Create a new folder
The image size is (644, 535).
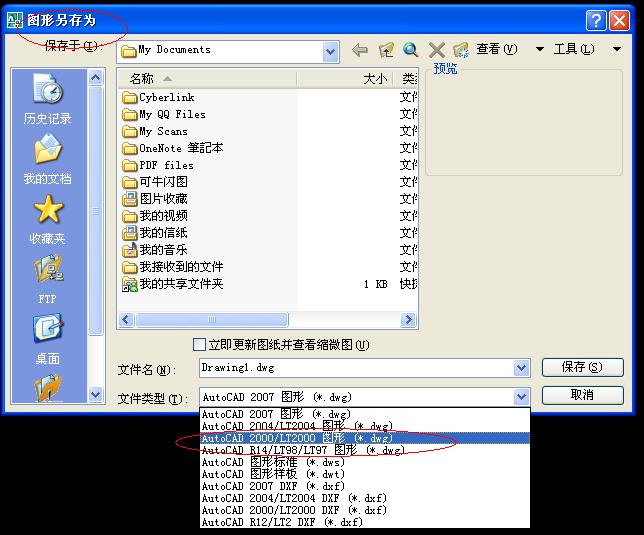(x=461, y=50)
